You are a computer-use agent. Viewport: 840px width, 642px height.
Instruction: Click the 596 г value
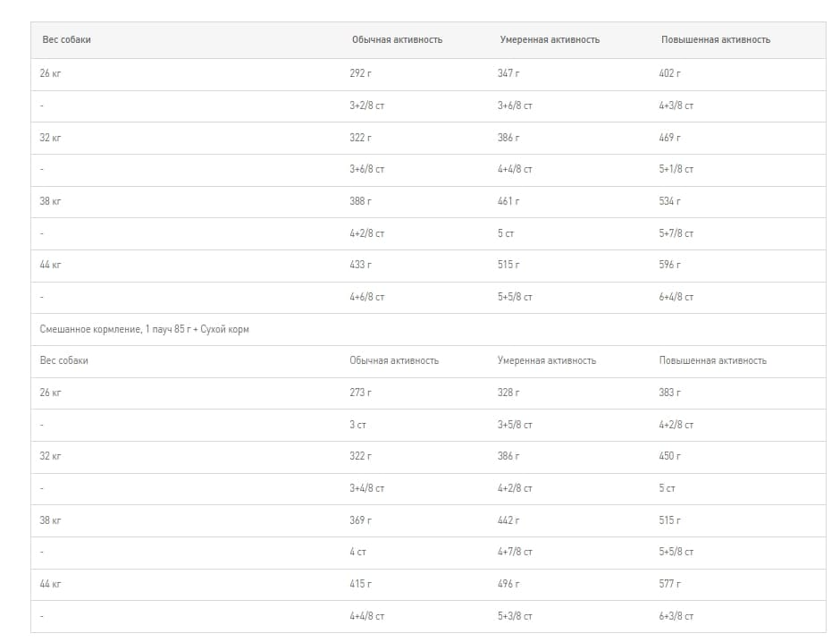(x=669, y=265)
